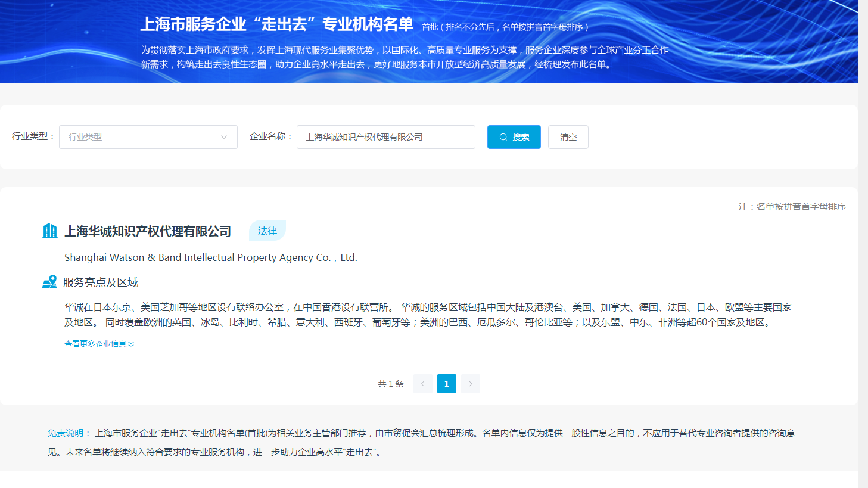Click the chevron arrow of 行业类型 select
Viewport: 868px width, 488px height.
pyautogui.click(x=224, y=137)
